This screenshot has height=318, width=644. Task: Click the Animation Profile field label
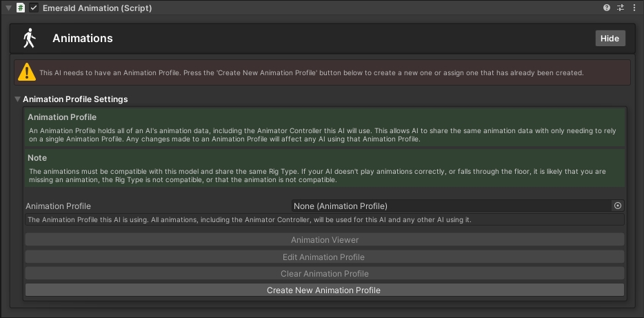click(59, 206)
